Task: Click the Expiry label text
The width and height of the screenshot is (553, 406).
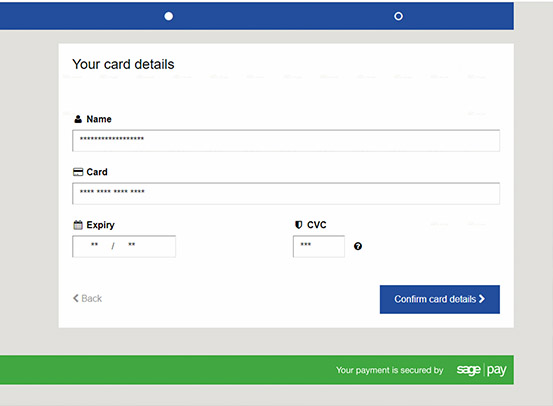Action: [x=101, y=225]
